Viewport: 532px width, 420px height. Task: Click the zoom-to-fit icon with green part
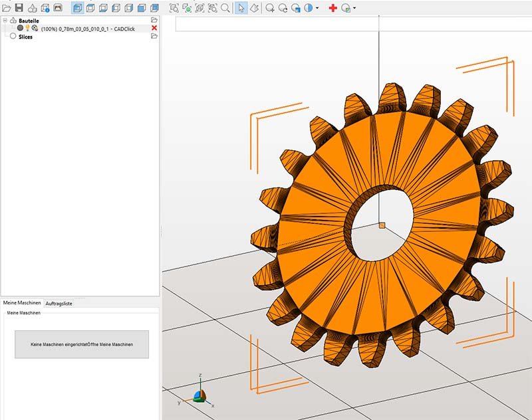point(187,8)
